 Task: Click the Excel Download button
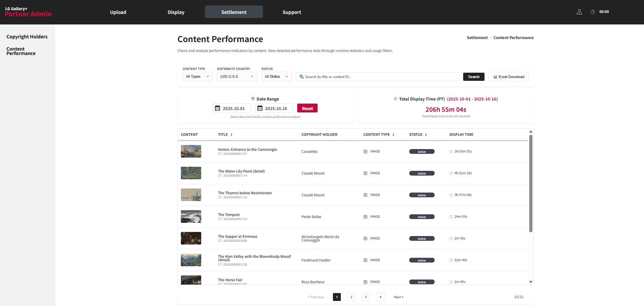[508, 77]
